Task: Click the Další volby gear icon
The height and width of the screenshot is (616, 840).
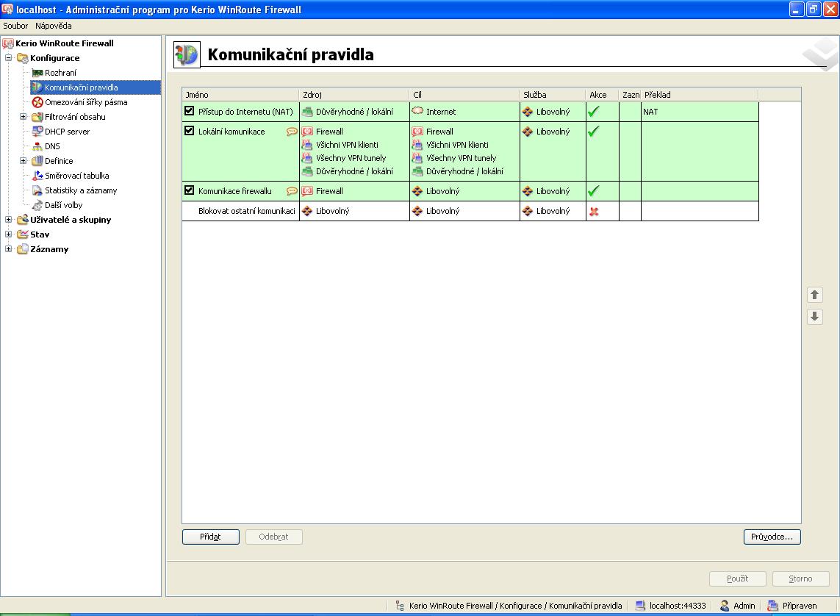Action: tap(37, 205)
